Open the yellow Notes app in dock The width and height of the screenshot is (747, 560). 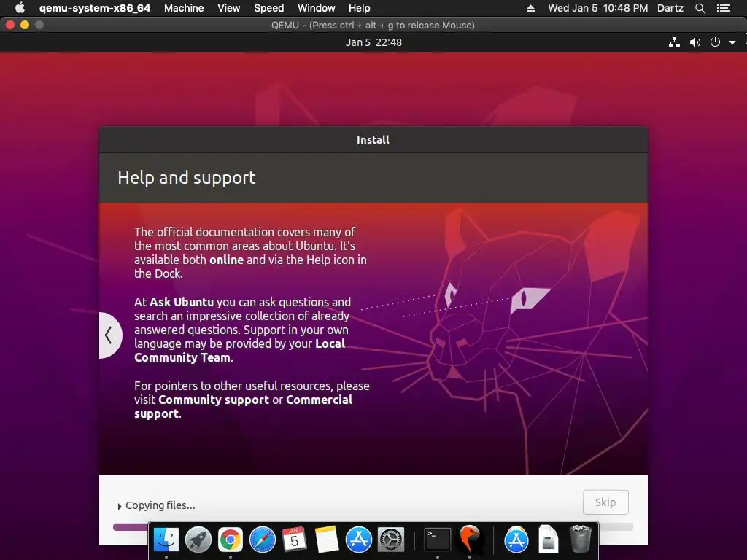(x=327, y=540)
